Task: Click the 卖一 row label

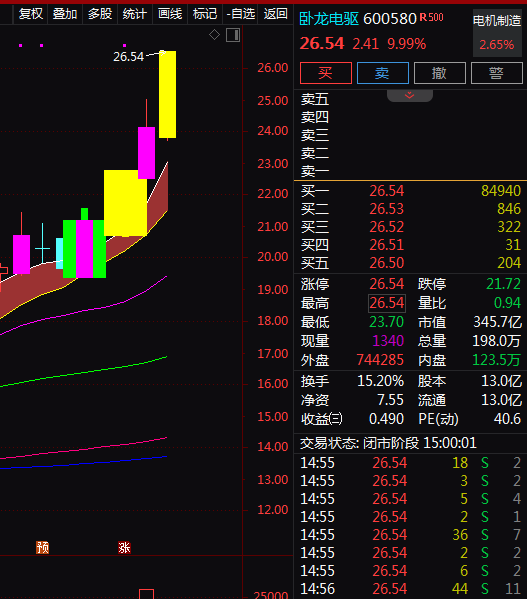Action: (315, 171)
